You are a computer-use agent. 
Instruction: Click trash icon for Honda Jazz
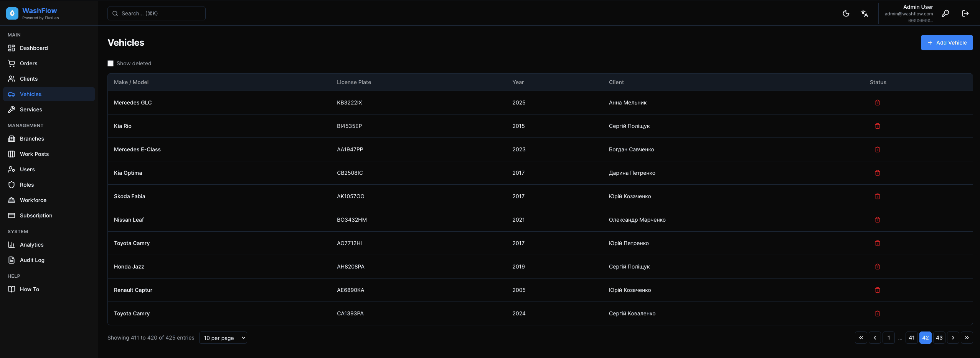(x=877, y=267)
